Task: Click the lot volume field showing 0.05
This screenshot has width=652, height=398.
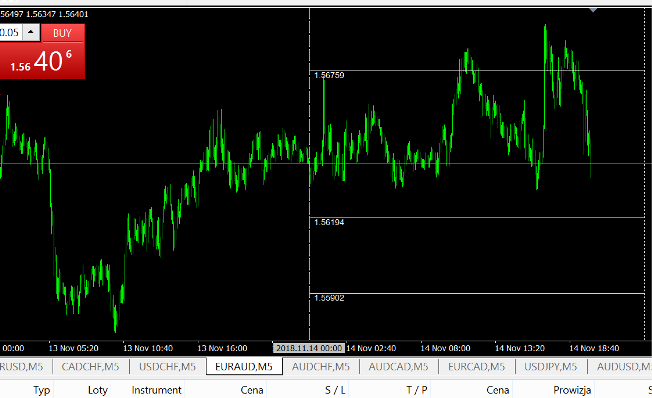Action: click(10, 32)
